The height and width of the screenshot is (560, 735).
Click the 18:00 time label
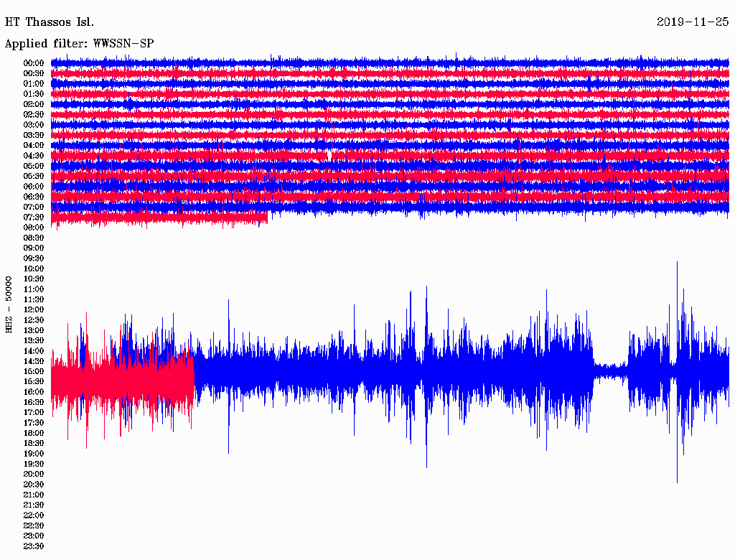[34, 433]
